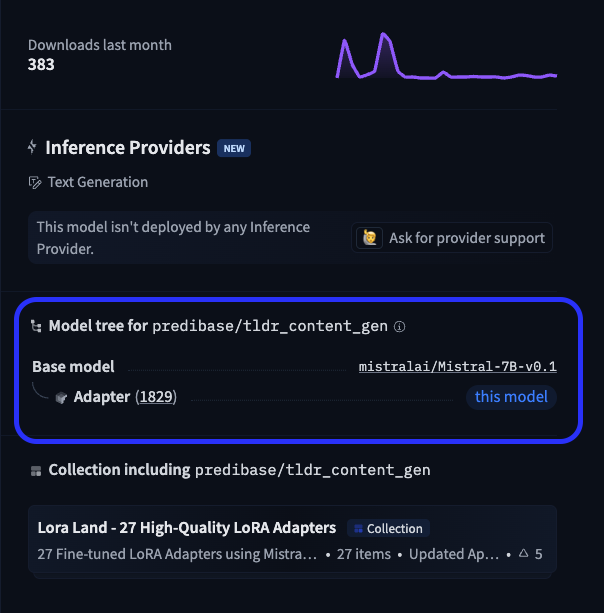The width and height of the screenshot is (604, 613).
Task: Click the Adapter cube icon
Action: click(61, 398)
